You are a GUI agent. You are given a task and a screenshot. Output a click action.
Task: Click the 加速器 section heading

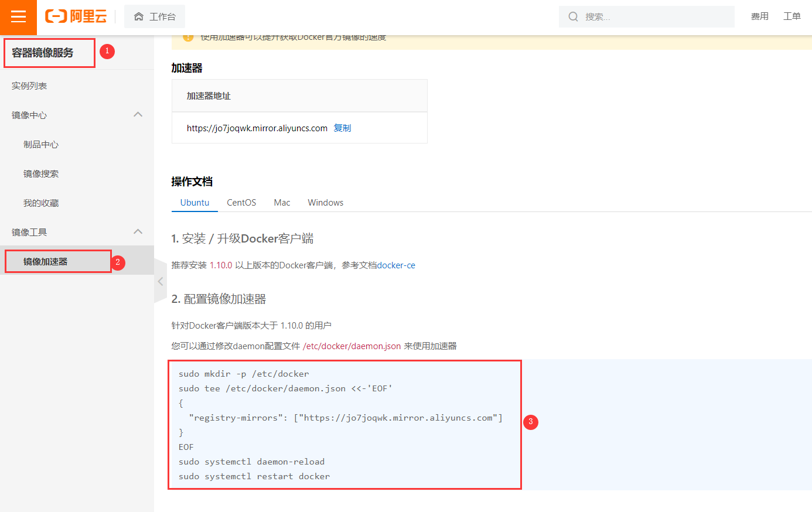[x=187, y=68]
